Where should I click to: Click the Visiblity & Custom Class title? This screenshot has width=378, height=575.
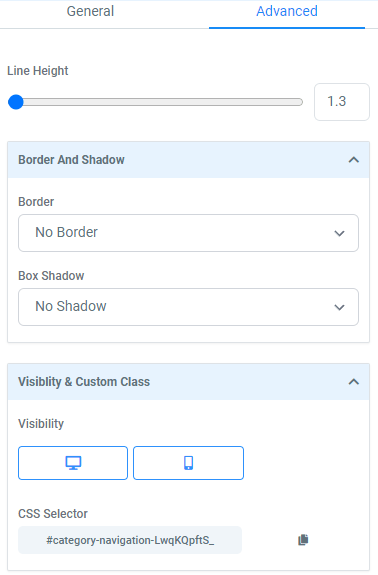[x=84, y=382]
